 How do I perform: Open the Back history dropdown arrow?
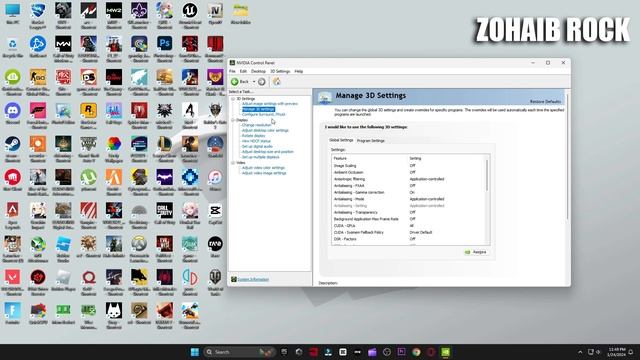(x=254, y=82)
